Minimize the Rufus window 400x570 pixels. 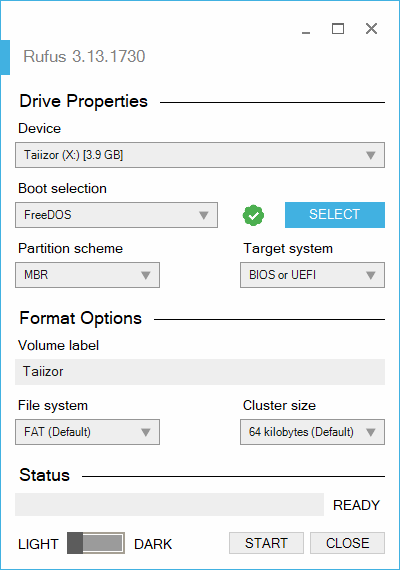coord(306,29)
